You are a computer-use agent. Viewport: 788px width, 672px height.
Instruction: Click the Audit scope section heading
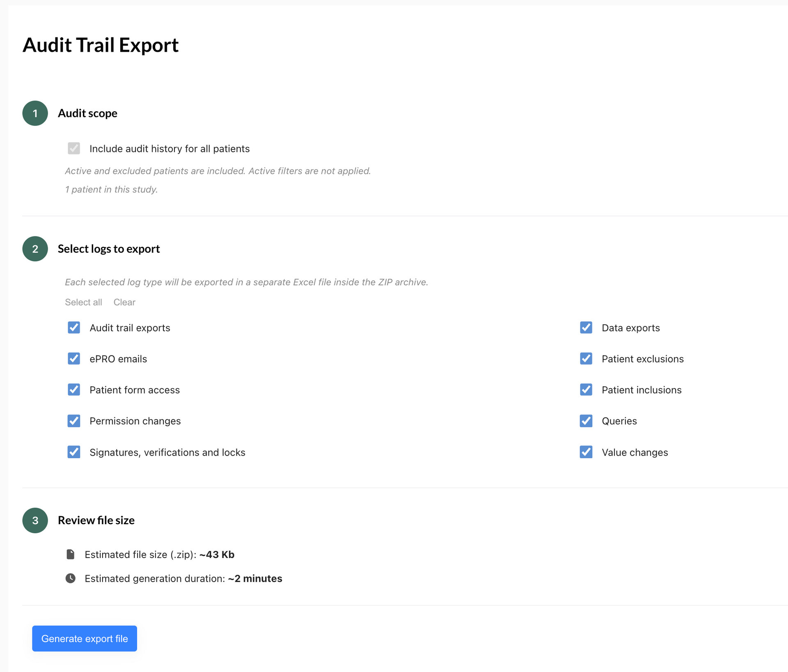pyautogui.click(x=87, y=113)
